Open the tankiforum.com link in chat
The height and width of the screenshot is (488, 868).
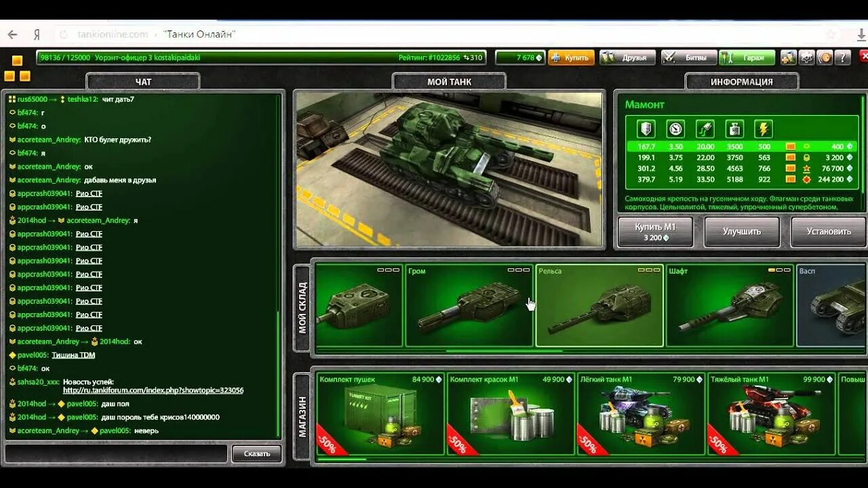point(153,390)
